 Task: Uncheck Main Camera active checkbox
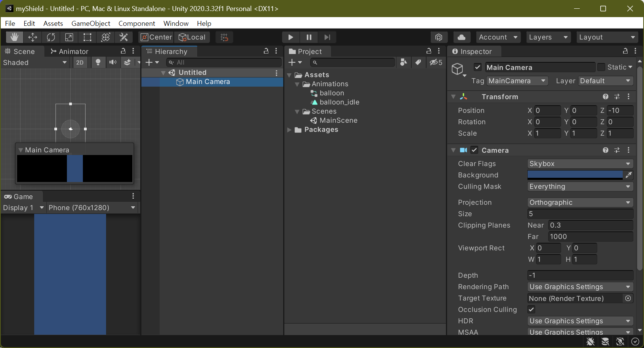tap(478, 67)
